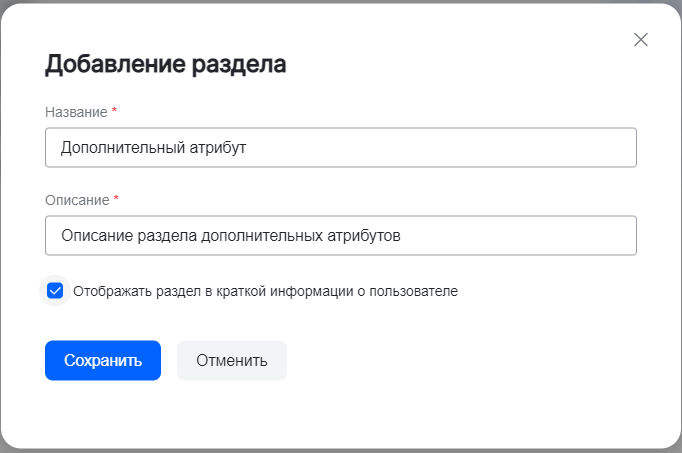Click the Название field label
Image resolution: width=682 pixels, height=453 pixels.
coord(76,111)
